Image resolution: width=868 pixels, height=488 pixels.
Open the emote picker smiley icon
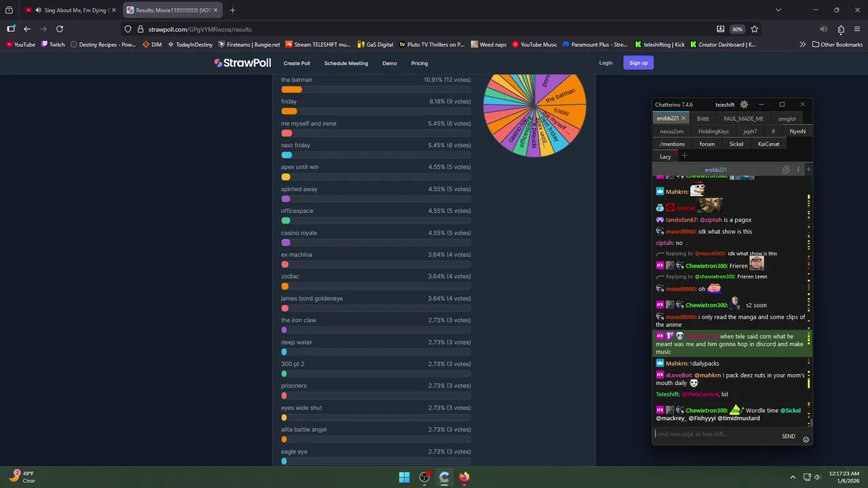coord(806,439)
